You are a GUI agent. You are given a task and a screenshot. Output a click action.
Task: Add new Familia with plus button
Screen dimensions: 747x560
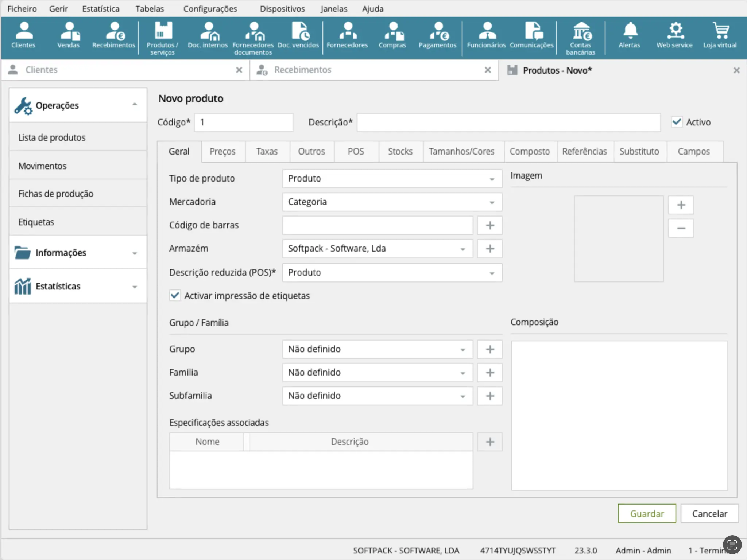point(490,373)
